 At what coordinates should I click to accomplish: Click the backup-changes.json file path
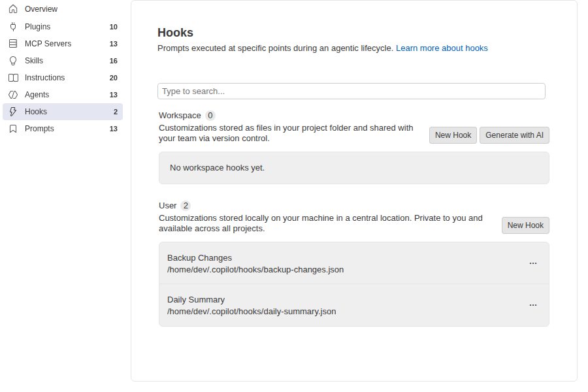255,270
